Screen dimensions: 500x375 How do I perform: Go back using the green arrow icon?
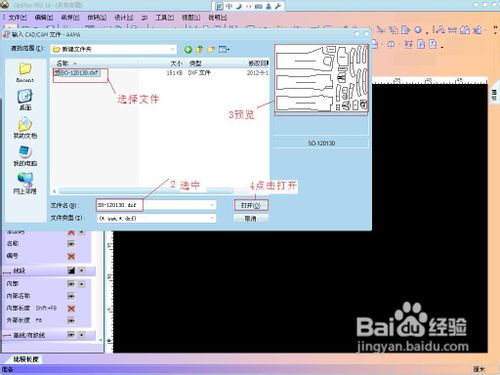tap(188, 50)
